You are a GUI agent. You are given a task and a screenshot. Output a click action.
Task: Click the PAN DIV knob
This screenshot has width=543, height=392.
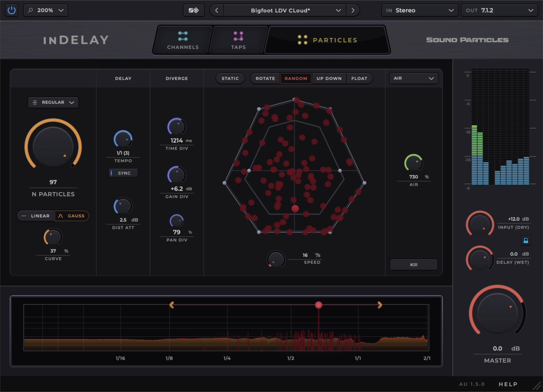tap(177, 221)
